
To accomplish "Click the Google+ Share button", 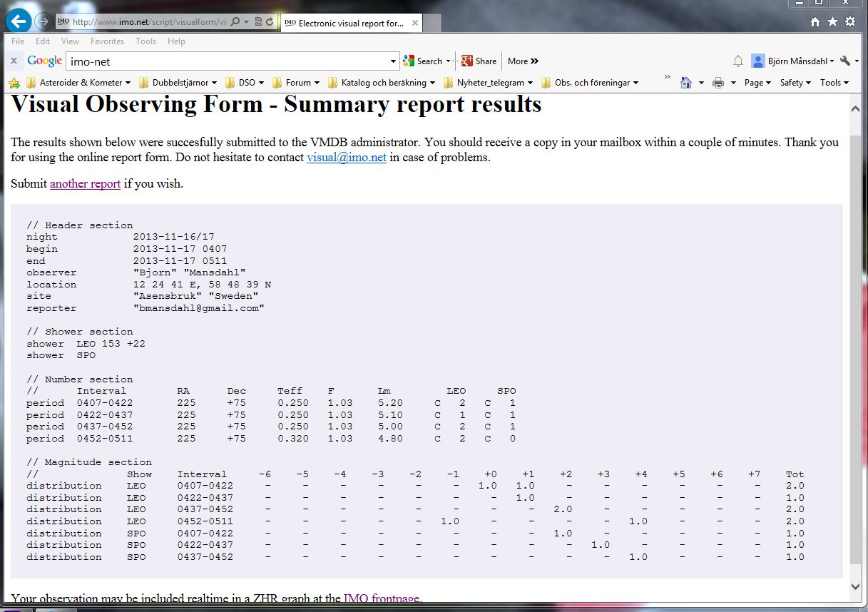I will (x=479, y=61).
